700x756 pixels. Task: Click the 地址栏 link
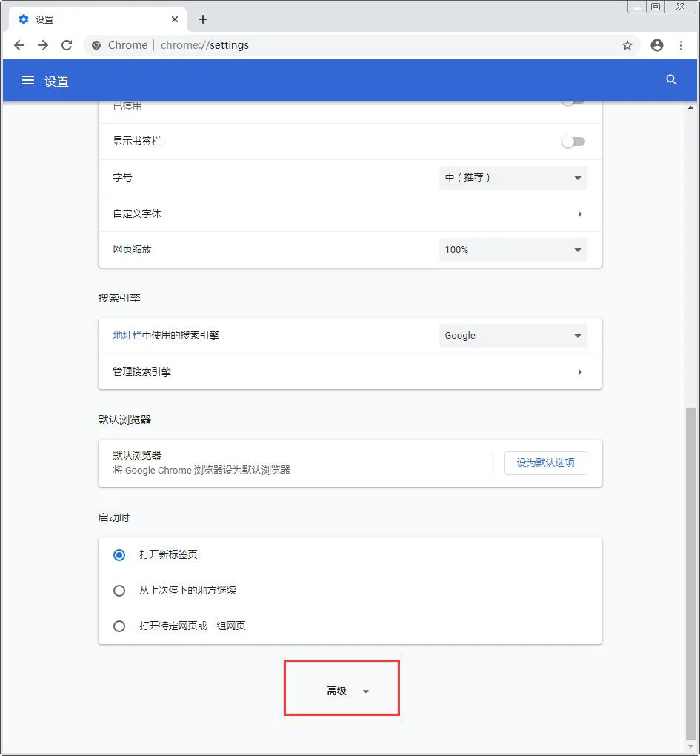tap(127, 335)
